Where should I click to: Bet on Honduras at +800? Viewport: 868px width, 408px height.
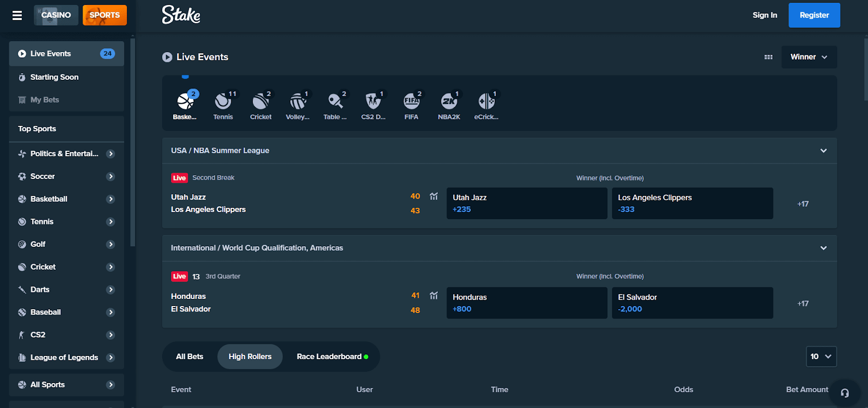coord(527,303)
